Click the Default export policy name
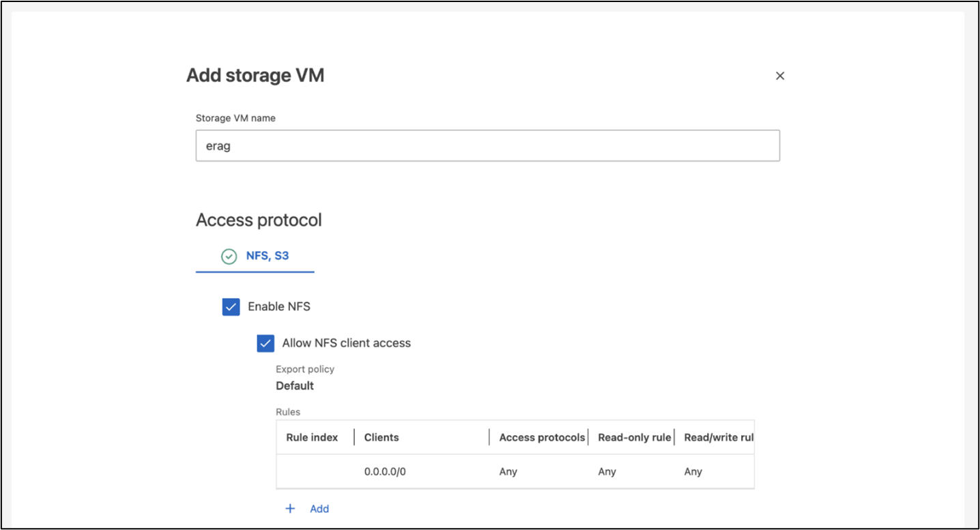Screen dimensions: 980x530 [295, 386]
